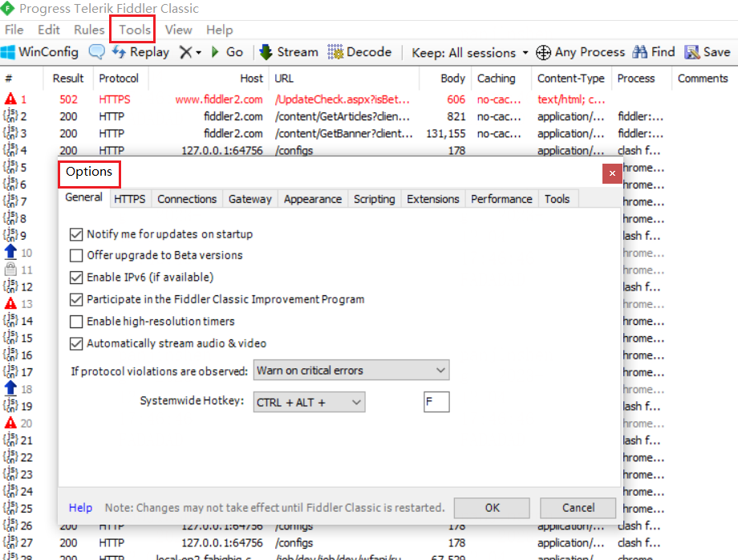Toggle Automatically stream audio & video
Image resolution: width=738 pixels, height=560 pixels.
(x=75, y=343)
